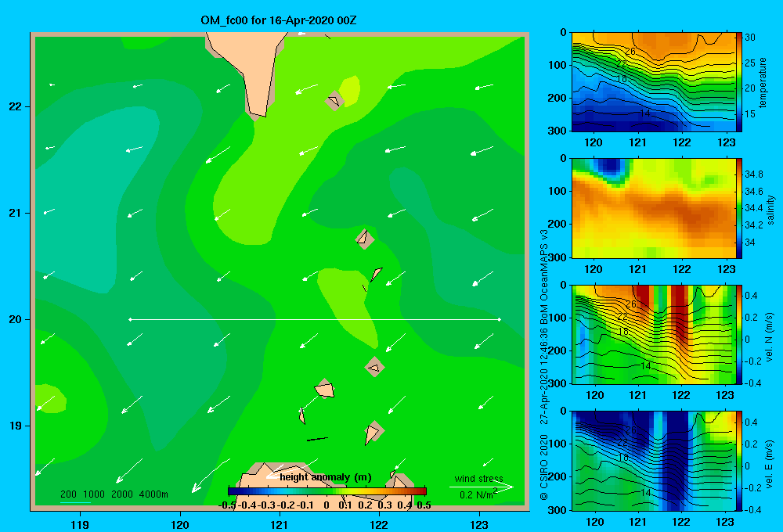Click the 34.8 tick on salinity scale
This screenshot has width=783, height=532.
click(754, 174)
